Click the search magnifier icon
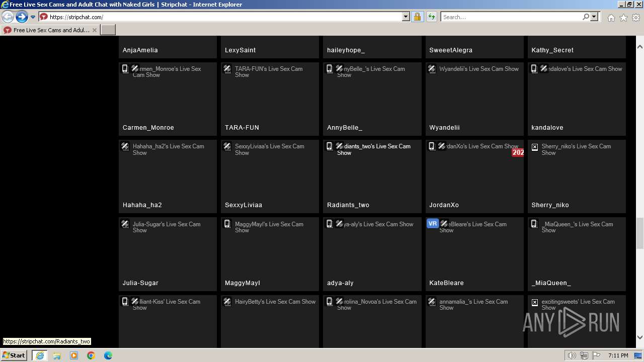Image resolution: width=644 pixels, height=362 pixels. (x=586, y=17)
